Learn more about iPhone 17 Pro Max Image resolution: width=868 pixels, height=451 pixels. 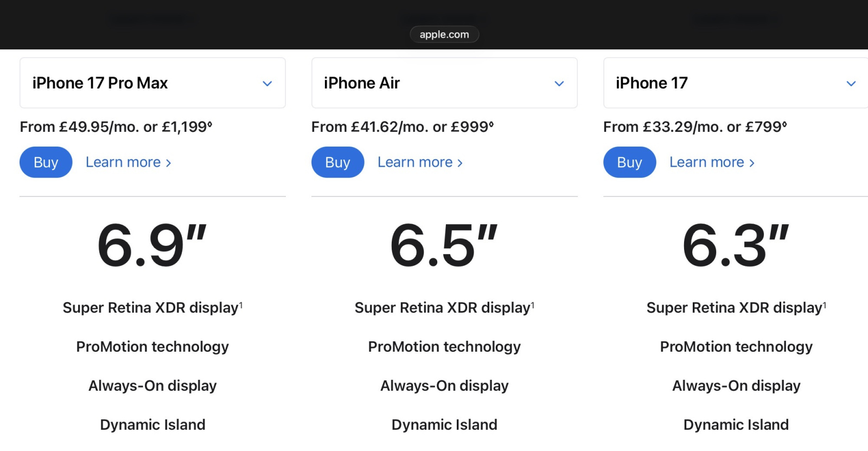(128, 162)
